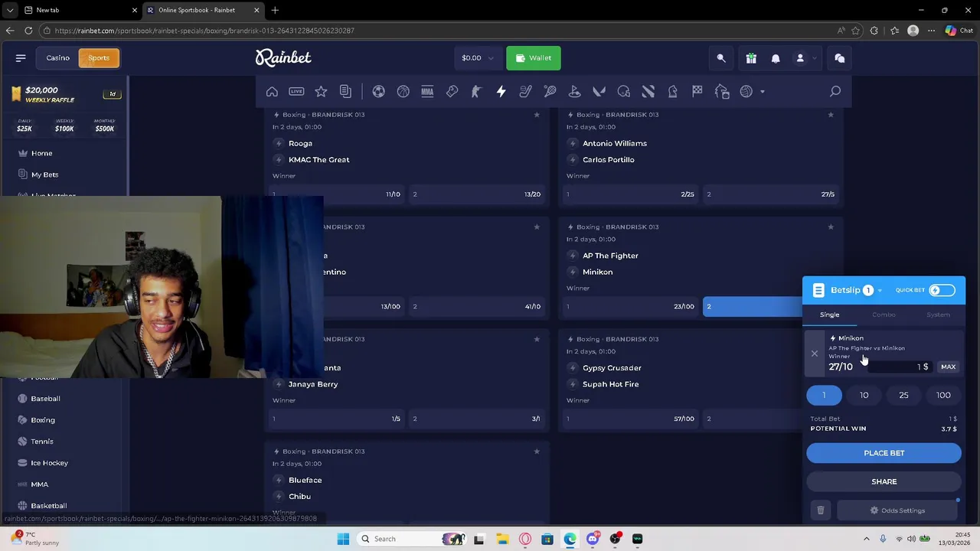Choose the 100 quick stake chip
Image resolution: width=980 pixels, height=551 pixels.
coord(943,396)
